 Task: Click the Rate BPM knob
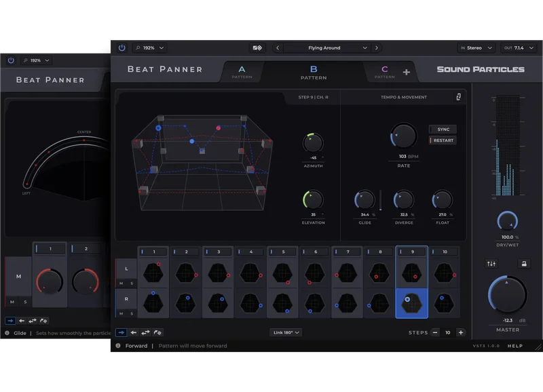[403, 136]
